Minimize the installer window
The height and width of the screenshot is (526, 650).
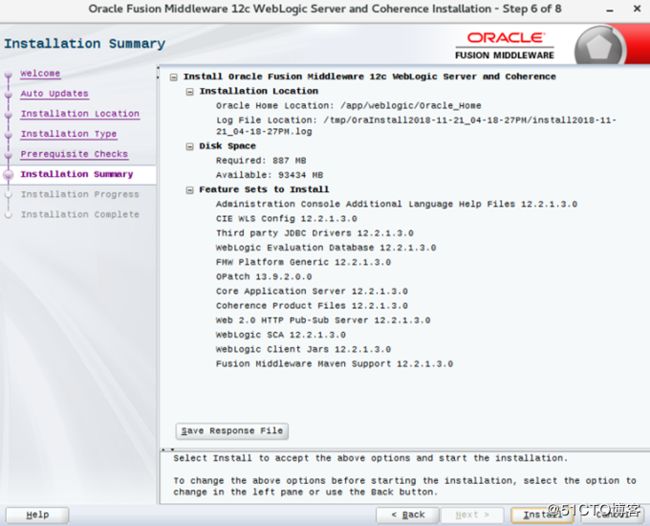(609, 10)
